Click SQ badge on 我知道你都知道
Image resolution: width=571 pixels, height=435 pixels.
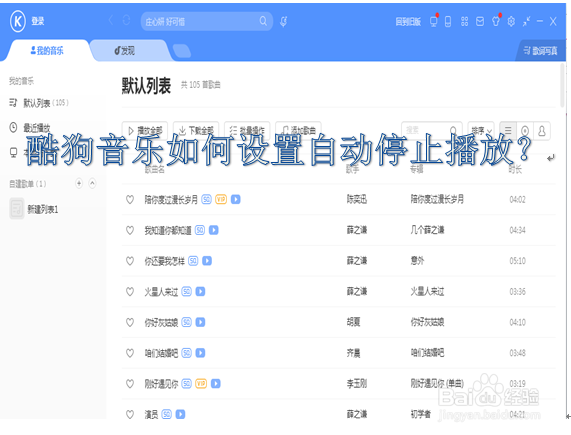click(x=200, y=230)
